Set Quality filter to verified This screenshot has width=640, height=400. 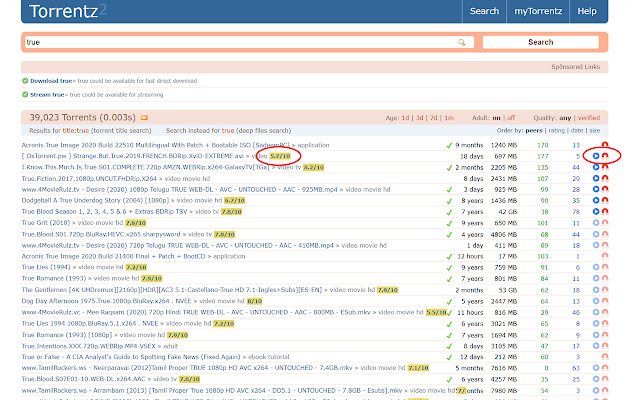pos(589,118)
